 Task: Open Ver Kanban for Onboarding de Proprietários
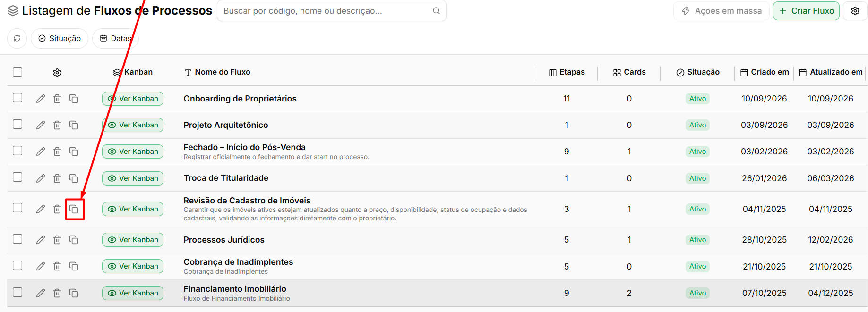[x=133, y=99]
